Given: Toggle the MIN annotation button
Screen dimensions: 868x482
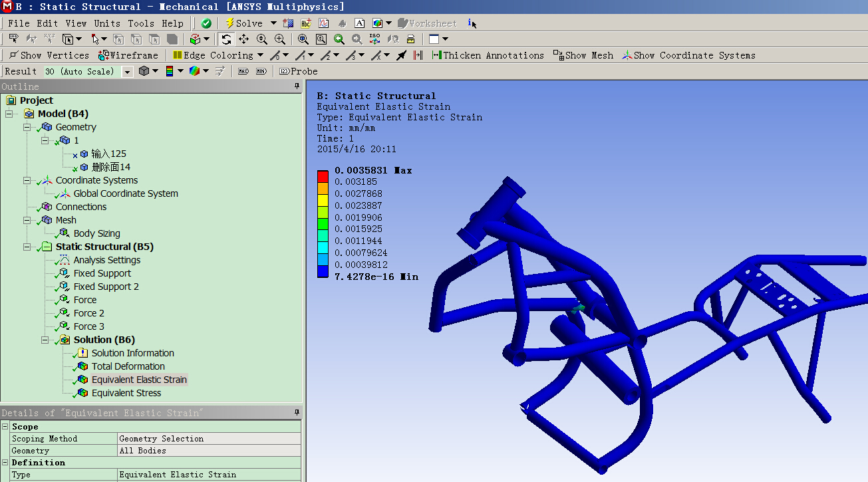Looking at the screenshot, I should [261, 71].
